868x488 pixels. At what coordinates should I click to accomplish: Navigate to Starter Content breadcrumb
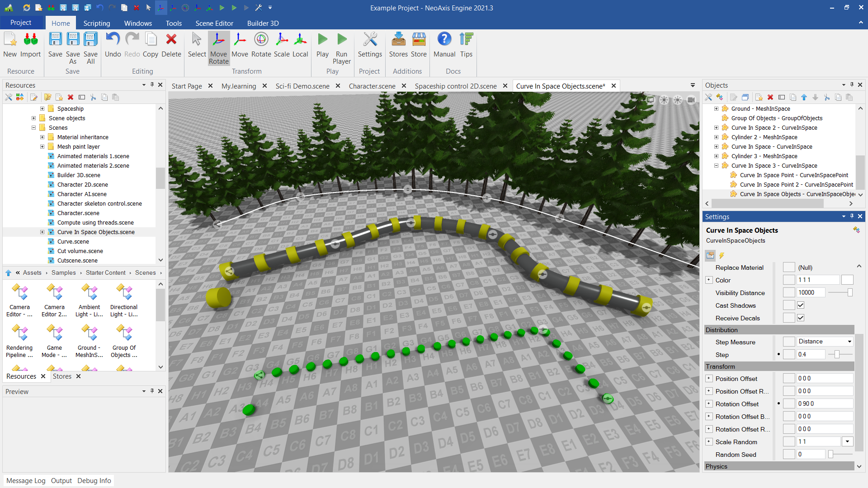tap(106, 272)
